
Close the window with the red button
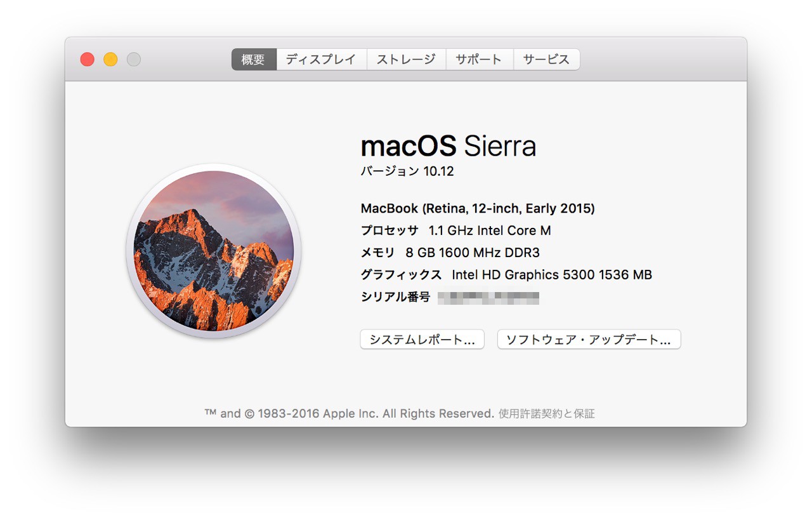pos(88,60)
